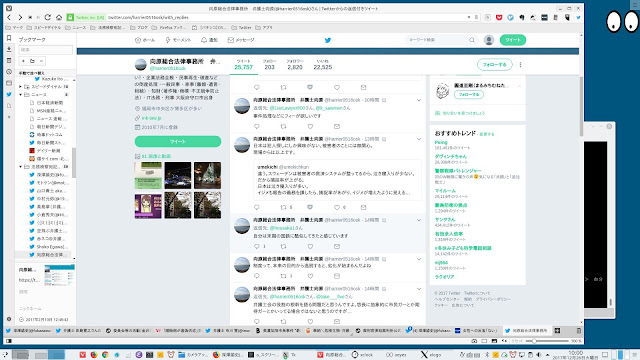This screenshot has height=360, width=640.
Task: Open the Peing trend link
Action: tap(441, 142)
